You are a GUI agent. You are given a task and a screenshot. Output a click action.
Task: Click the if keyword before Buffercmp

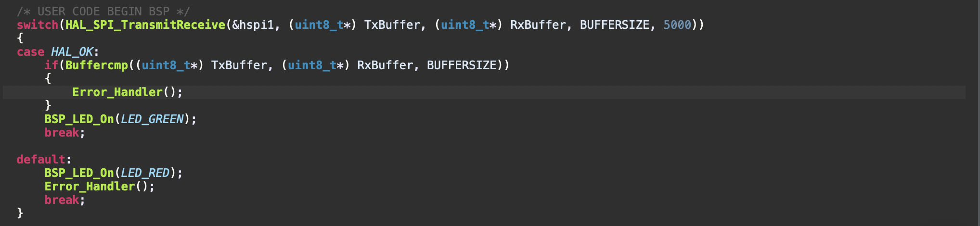[51, 65]
